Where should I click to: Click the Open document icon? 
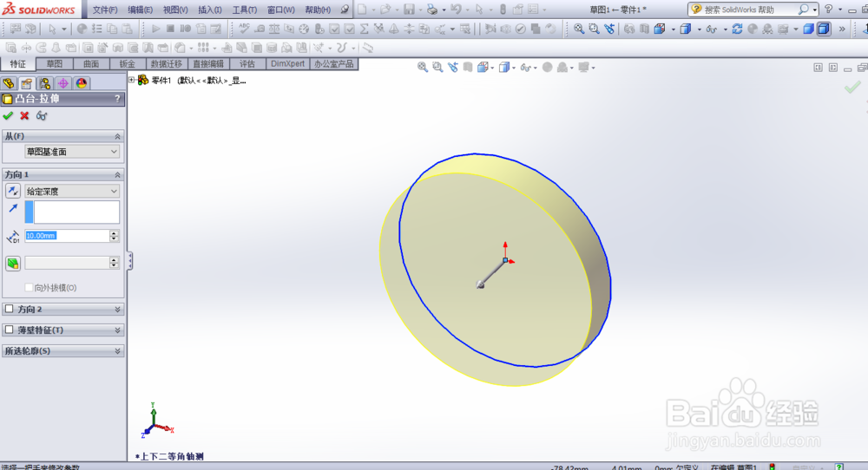tap(385, 10)
